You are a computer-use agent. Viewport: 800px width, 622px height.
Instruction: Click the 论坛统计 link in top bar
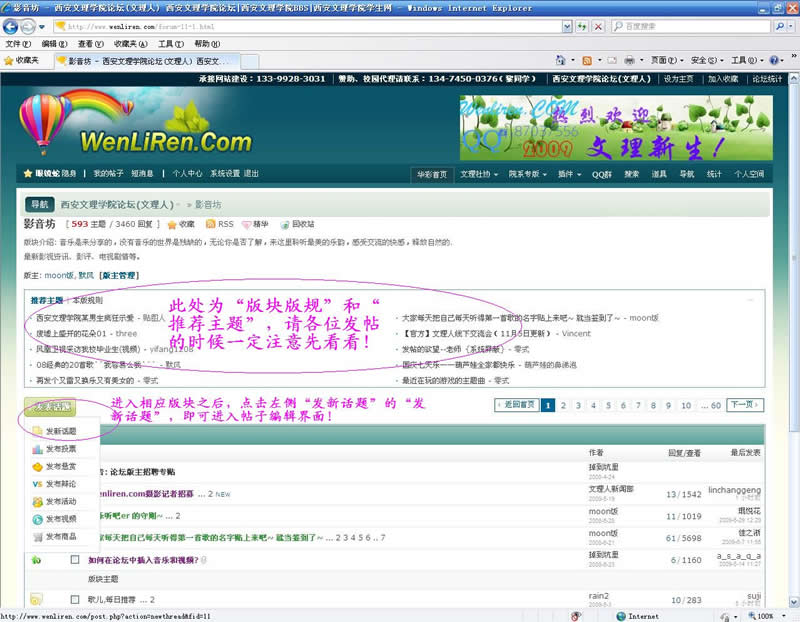[767, 79]
